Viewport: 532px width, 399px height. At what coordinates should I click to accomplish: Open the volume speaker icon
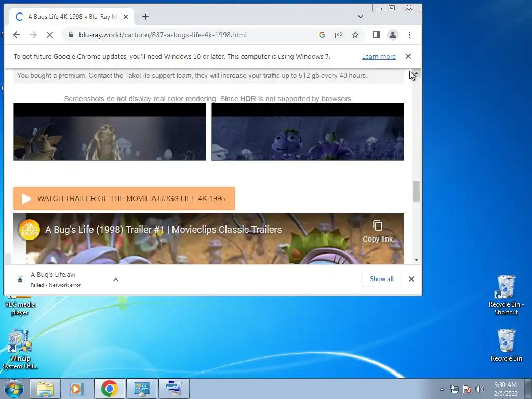(480, 389)
